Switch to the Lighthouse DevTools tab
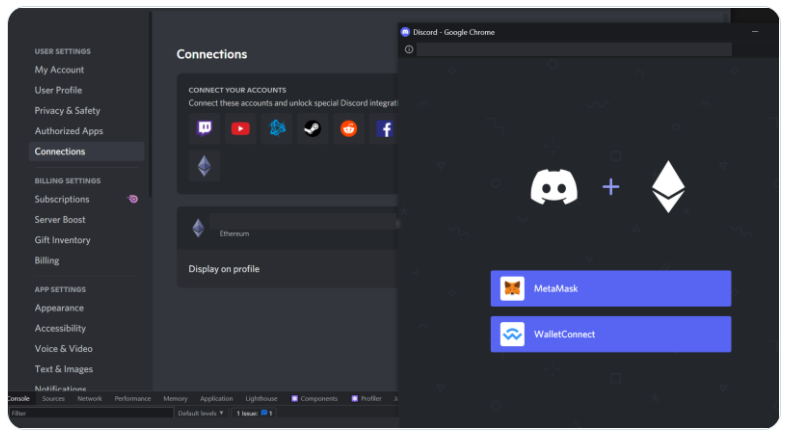Image resolution: width=791 pixels, height=436 pixels. tap(261, 399)
